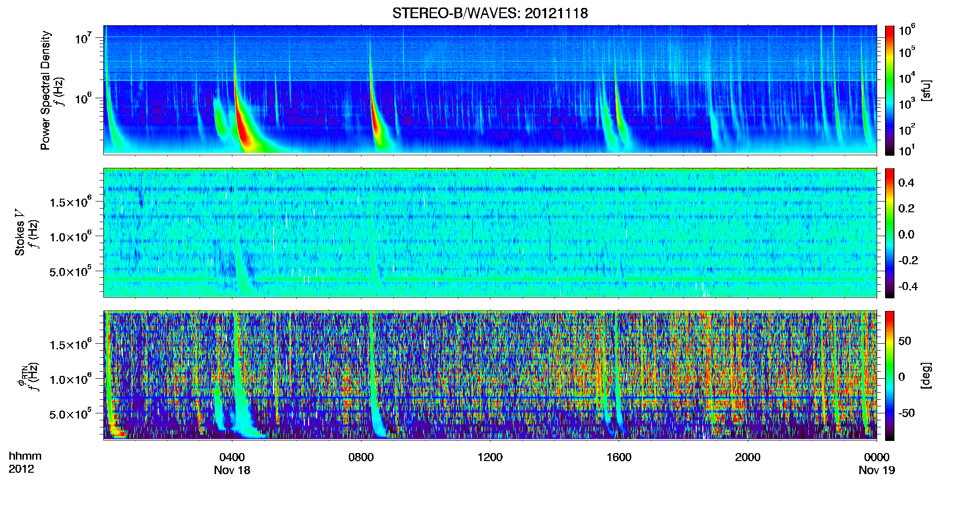This screenshot has width=980, height=505.
Task: Click the 1.5×10⁶ tick in Stokes V panel
Action: 71,202
